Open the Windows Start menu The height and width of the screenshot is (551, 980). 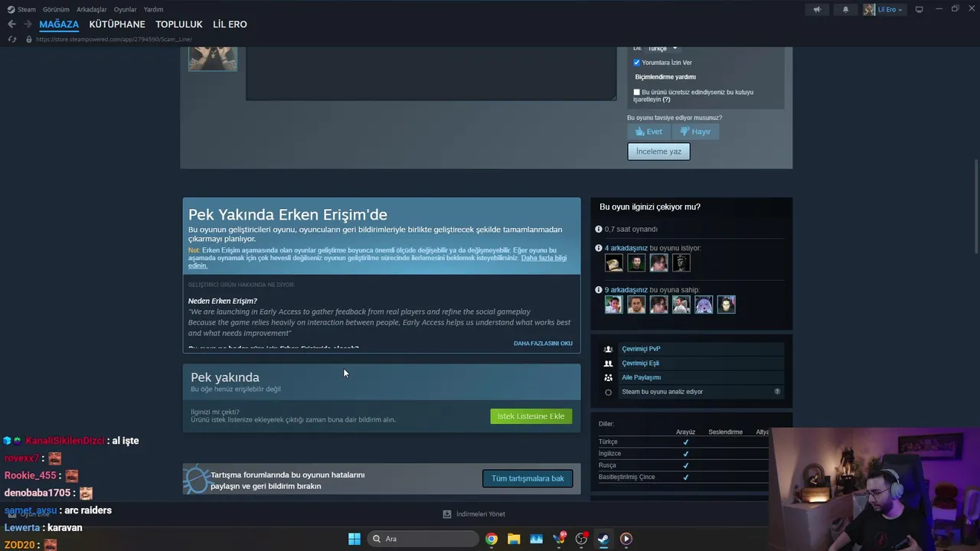point(354,539)
